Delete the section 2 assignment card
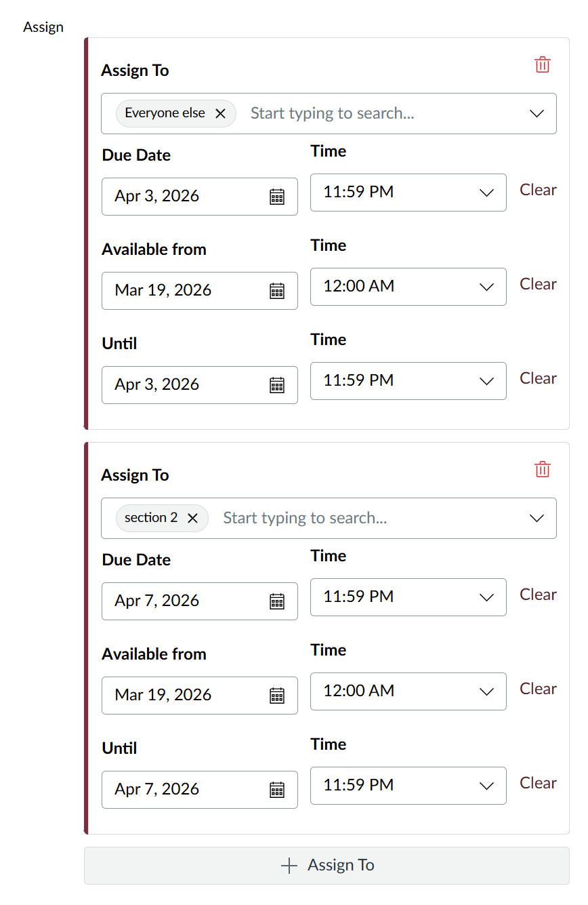The height and width of the screenshot is (905, 588). click(x=542, y=469)
